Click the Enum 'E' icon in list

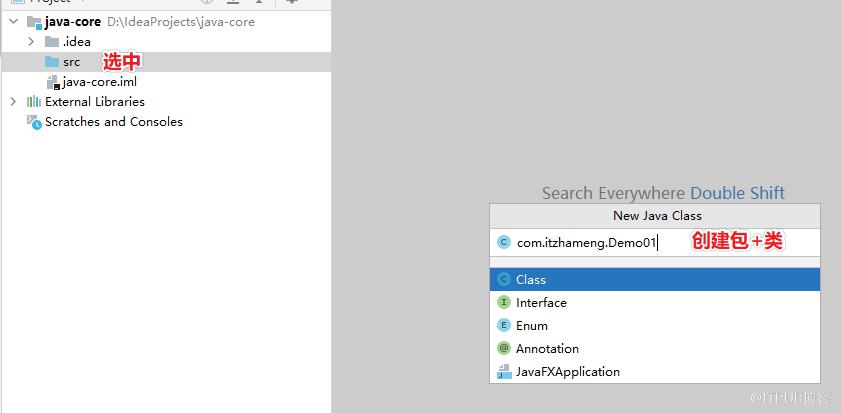click(504, 326)
